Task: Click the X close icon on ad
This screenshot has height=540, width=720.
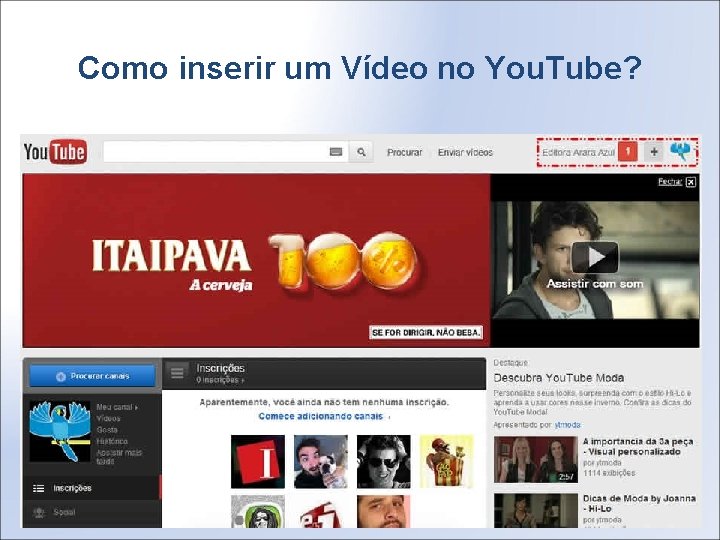Action: click(691, 182)
